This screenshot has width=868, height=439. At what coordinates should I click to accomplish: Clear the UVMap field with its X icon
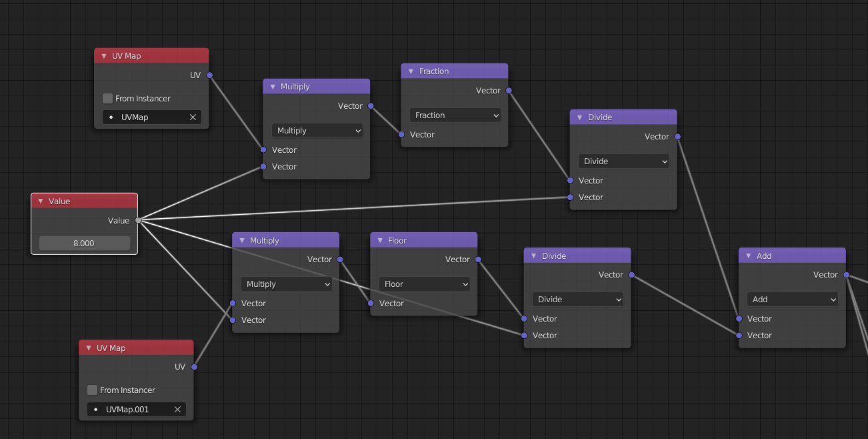[x=193, y=117]
